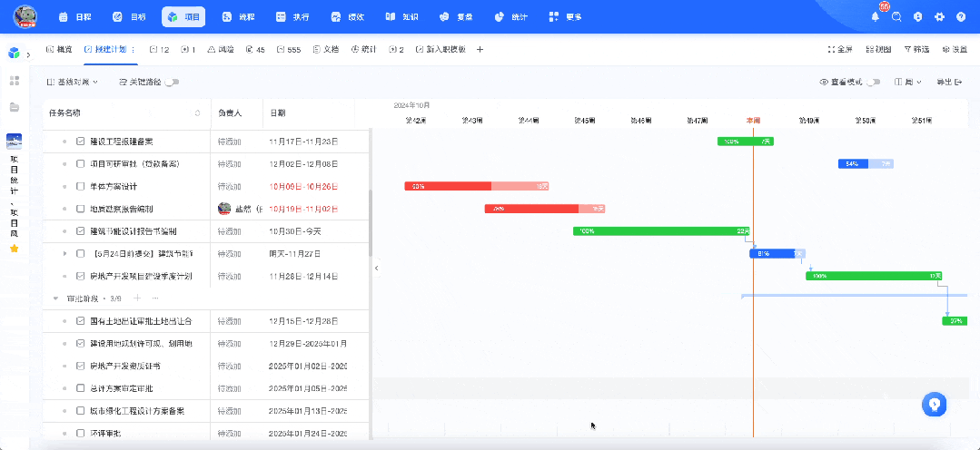
Task: Open 审批阶段 group more options
Action: coord(155,298)
